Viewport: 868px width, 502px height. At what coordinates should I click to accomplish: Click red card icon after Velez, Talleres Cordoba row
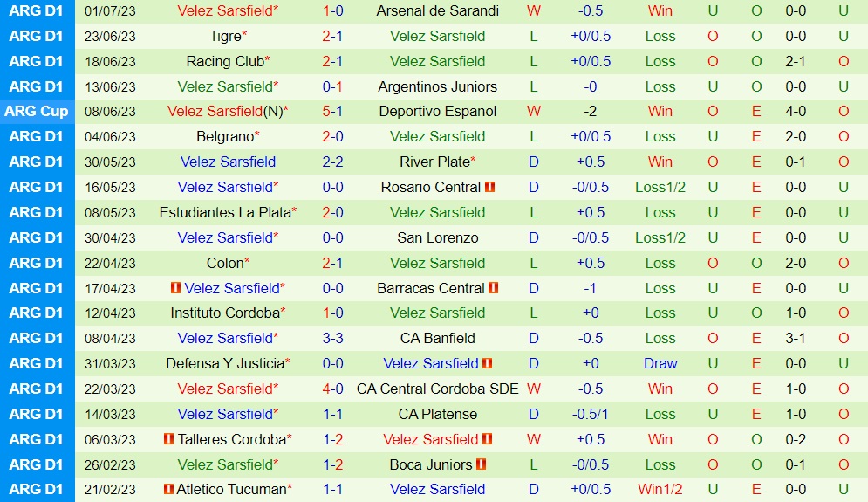click(x=488, y=439)
